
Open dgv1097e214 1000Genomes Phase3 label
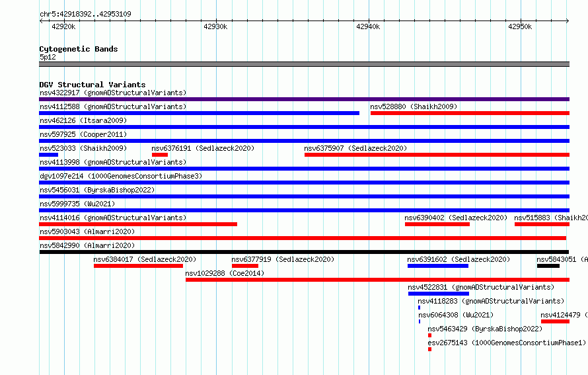[x=121, y=176]
